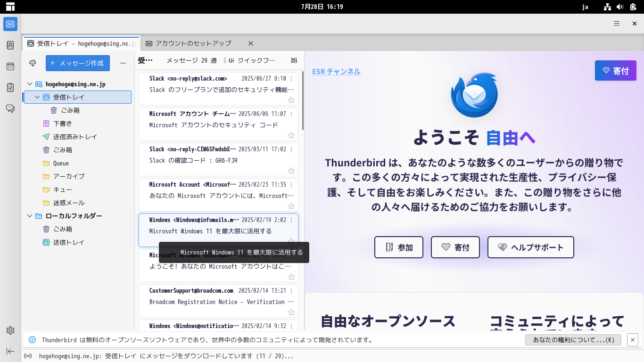Click the blue 寄付 button with the heart
The image size is (644, 362).
point(616,71)
